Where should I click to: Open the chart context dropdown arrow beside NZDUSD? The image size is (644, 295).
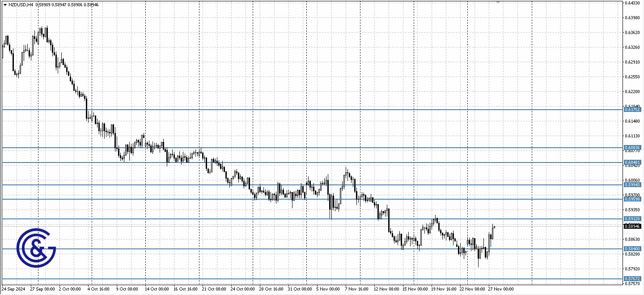pos(4,5)
